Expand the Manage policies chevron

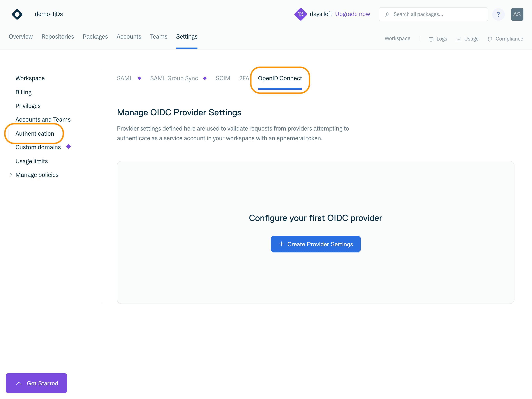[x=11, y=175]
